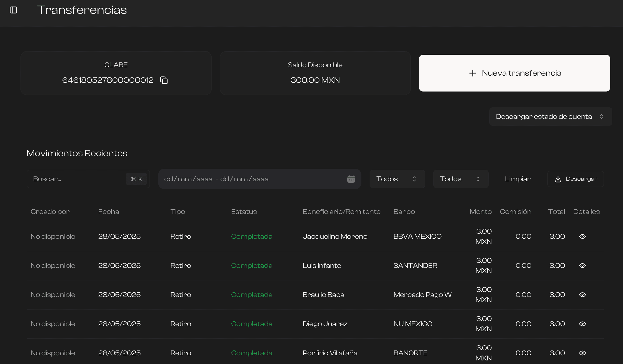Click the download icon beside Descargar

tap(558, 179)
